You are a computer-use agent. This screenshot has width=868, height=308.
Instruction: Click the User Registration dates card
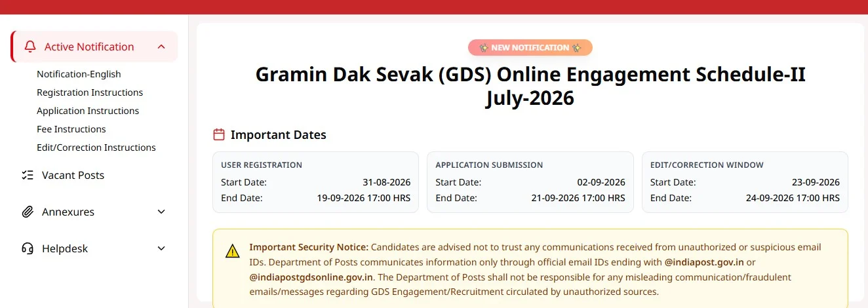tap(315, 182)
